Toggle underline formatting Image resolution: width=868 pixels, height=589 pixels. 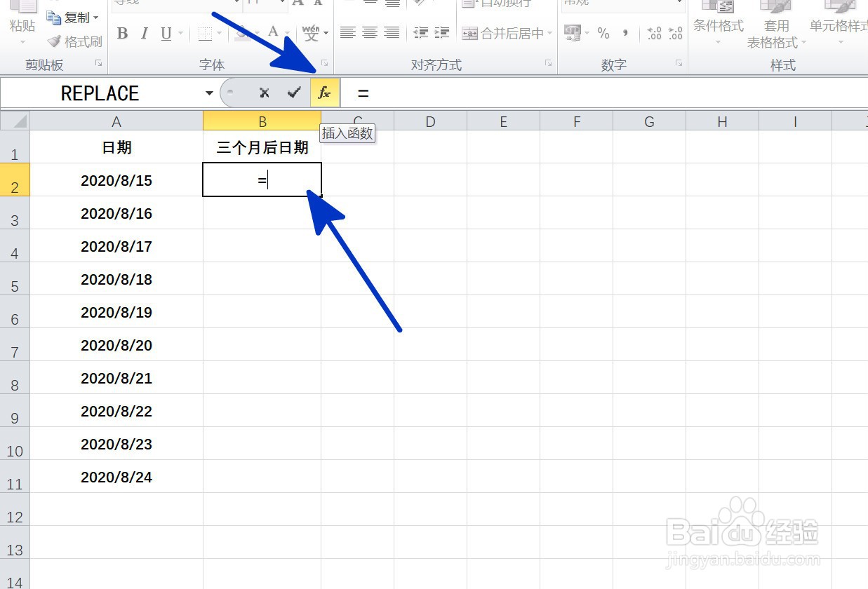tap(166, 33)
